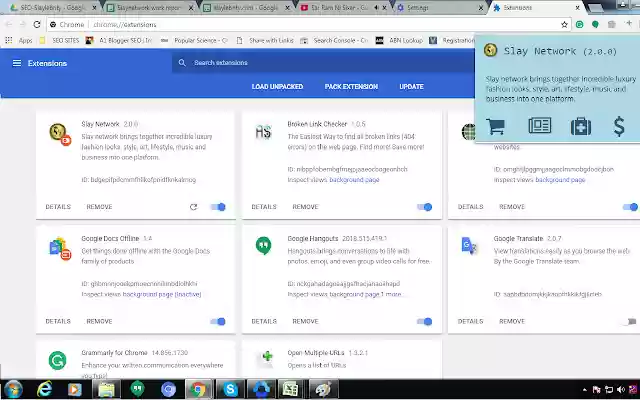
Task: Open DETAILS for Google Translate
Action: pyautogui.click(x=471, y=321)
